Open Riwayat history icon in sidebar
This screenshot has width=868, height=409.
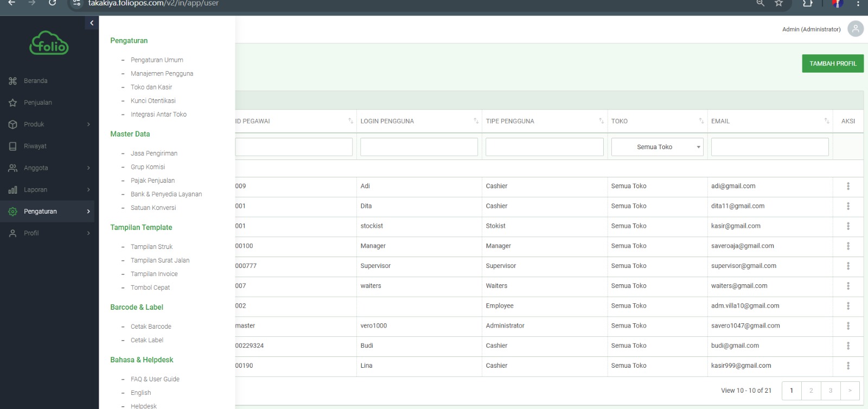tap(12, 146)
